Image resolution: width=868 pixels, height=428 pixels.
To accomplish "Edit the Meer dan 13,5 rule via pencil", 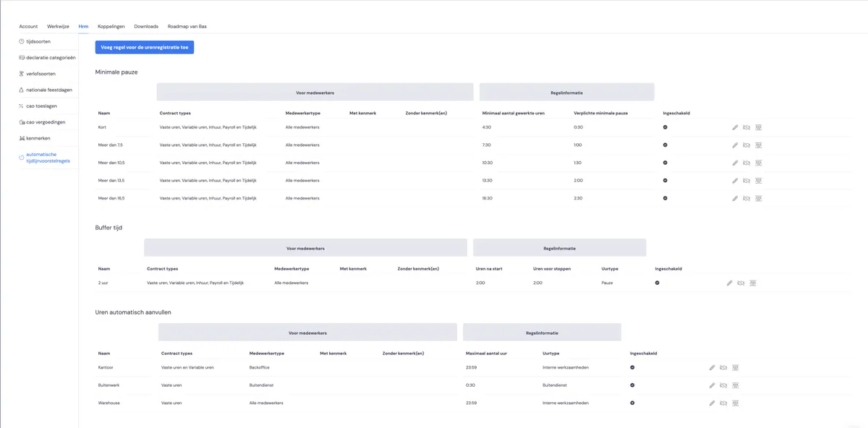I will click(x=735, y=180).
